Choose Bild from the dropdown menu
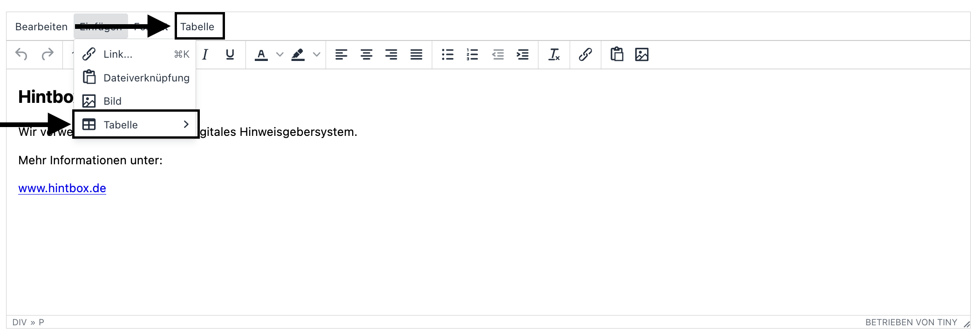 pyautogui.click(x=135, y=101)
